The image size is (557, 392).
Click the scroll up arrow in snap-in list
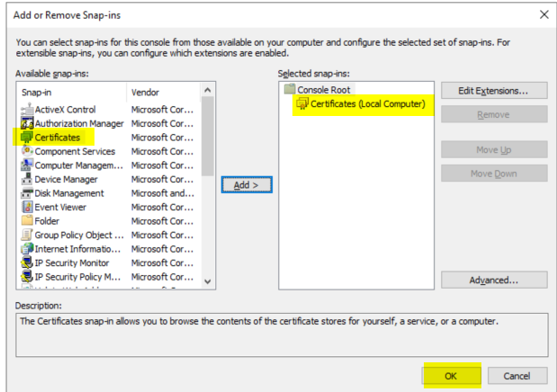click(x=208, y=90)
